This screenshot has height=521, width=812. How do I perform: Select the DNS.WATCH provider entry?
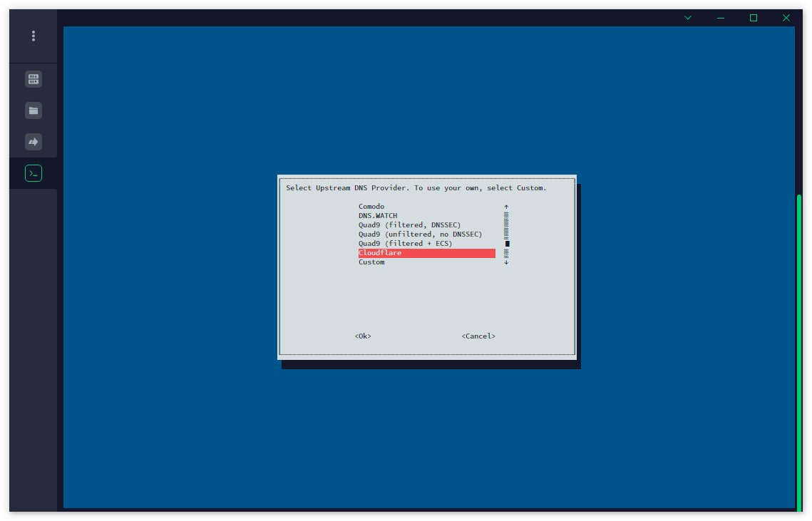pos(378,215)
